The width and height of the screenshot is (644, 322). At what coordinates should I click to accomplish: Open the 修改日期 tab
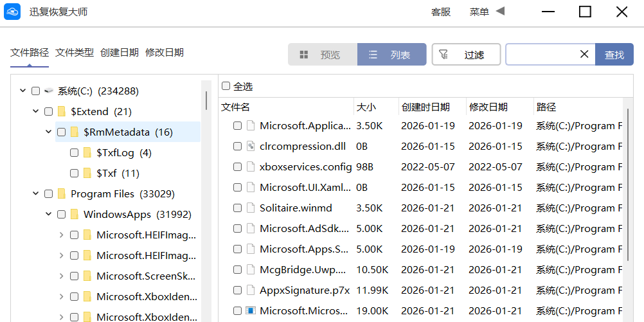(165, 53)
